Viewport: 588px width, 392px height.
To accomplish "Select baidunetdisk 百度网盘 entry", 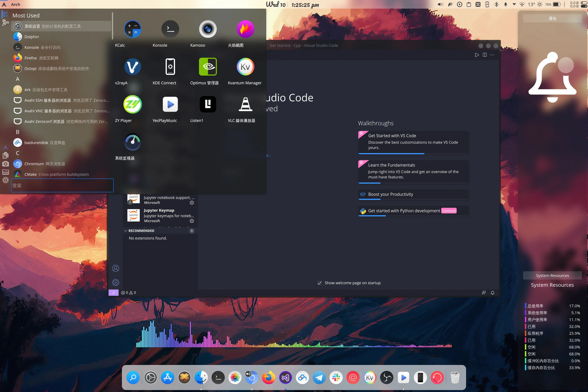I will click(x=61, y=142).
